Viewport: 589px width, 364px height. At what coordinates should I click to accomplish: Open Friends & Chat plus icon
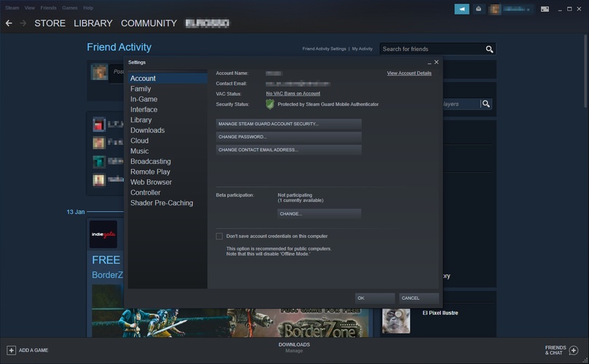point(574,350)
